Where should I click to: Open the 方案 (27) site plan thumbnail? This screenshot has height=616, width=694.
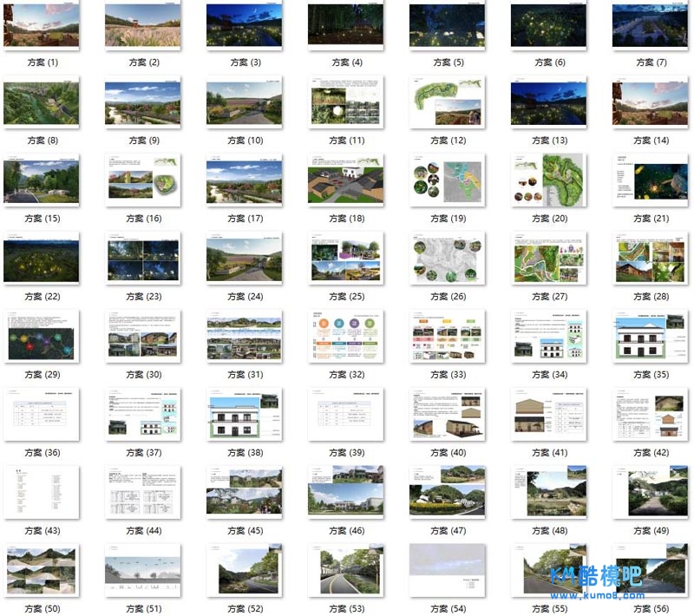coord(548,258)
